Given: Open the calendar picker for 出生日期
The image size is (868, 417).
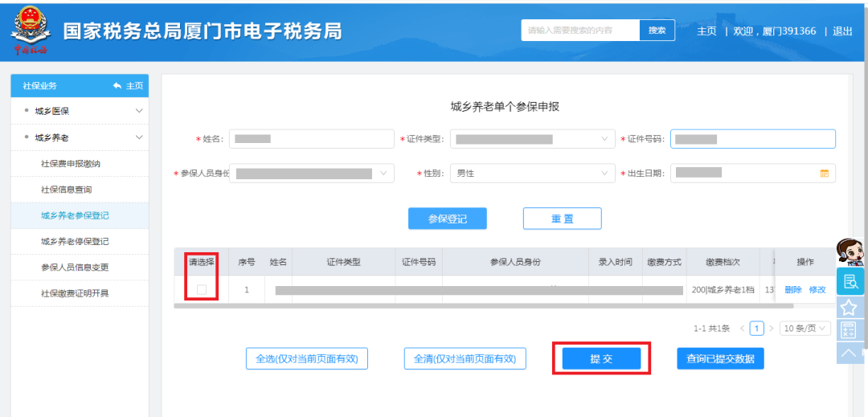Looking at the screenshot, I should pyautogui.click(x=825, y=173).
